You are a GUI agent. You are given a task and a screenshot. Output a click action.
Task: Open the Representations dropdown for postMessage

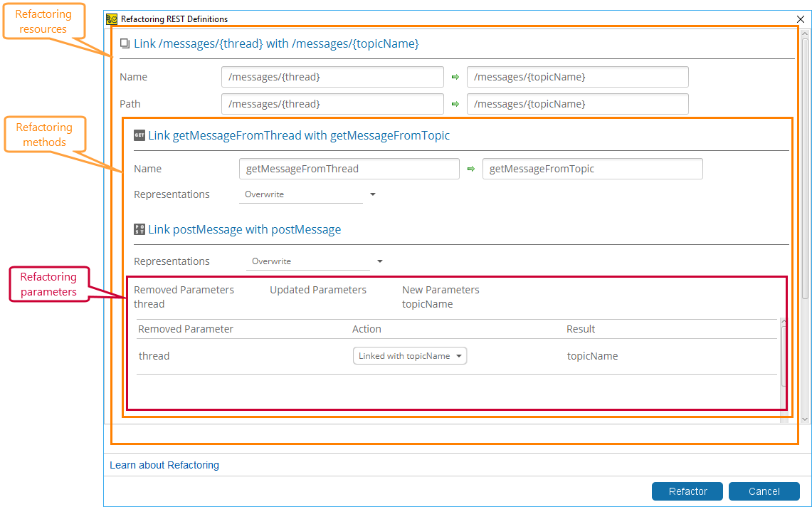(379, 261)
